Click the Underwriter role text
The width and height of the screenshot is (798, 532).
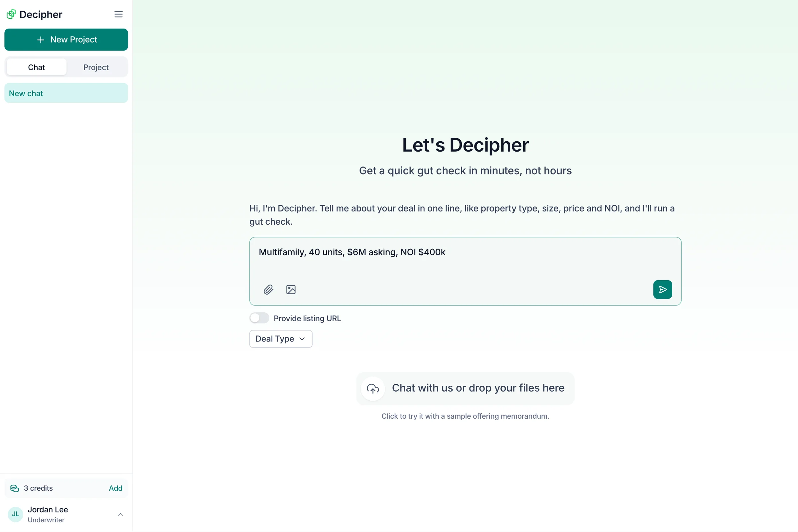(46, 520)
